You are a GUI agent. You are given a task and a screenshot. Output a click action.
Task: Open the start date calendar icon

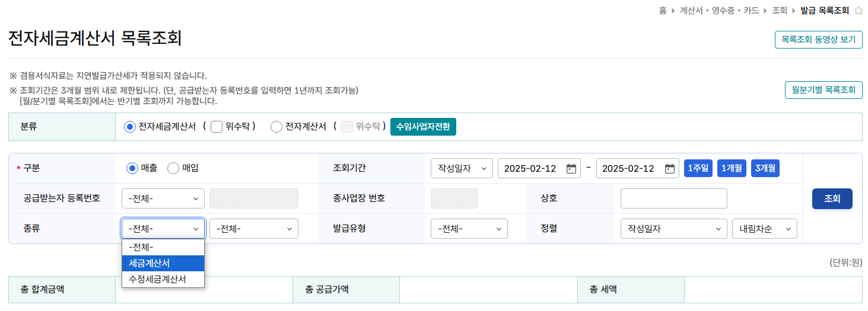coord(571,169)
